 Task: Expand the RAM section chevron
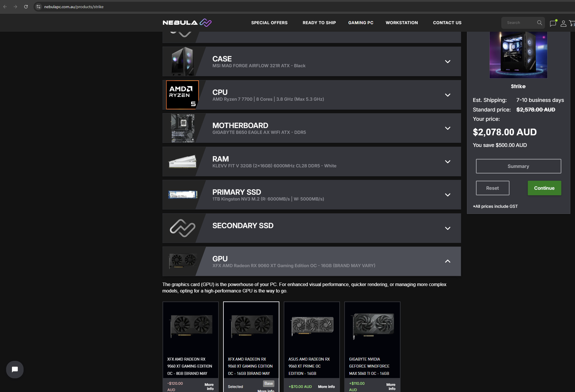point(447,162)
